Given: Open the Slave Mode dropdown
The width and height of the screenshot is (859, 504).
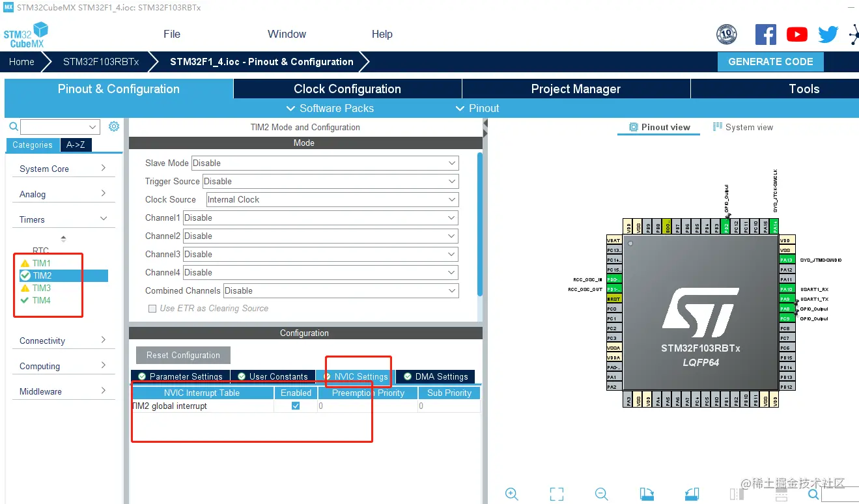Looking at the screenshot, I should pyautogui.click(x=325, y=163).
